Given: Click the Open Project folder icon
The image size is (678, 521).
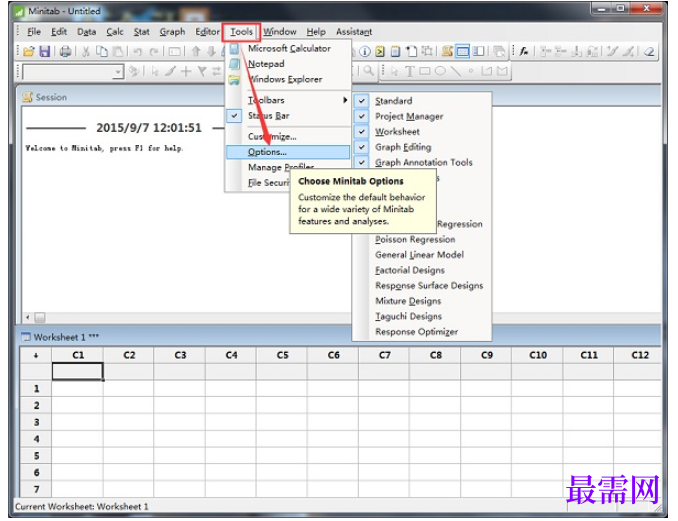Looking at the screenshot, I should pyautogui.click(x=29, y=51).
